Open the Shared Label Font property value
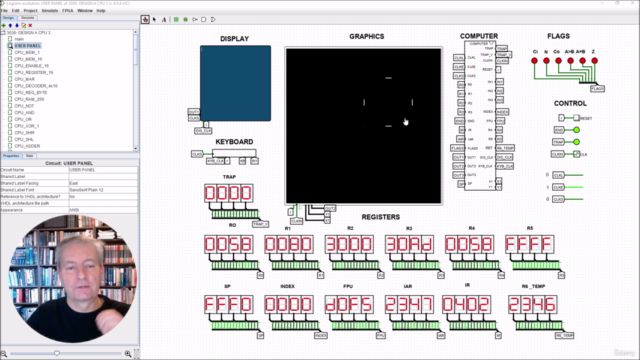The height and width of the screenshot is (360, 640). (x=103, y=190)
